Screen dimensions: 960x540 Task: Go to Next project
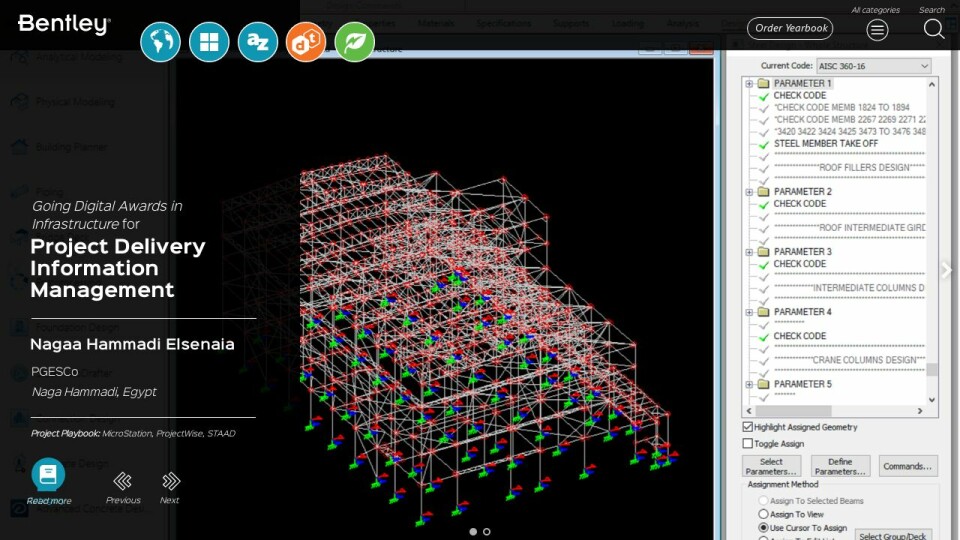171,481
